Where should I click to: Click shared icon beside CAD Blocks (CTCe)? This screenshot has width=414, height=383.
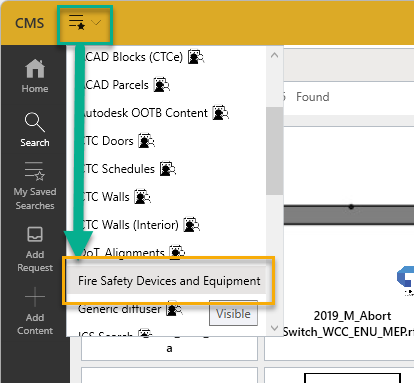[x=196, y=57]
